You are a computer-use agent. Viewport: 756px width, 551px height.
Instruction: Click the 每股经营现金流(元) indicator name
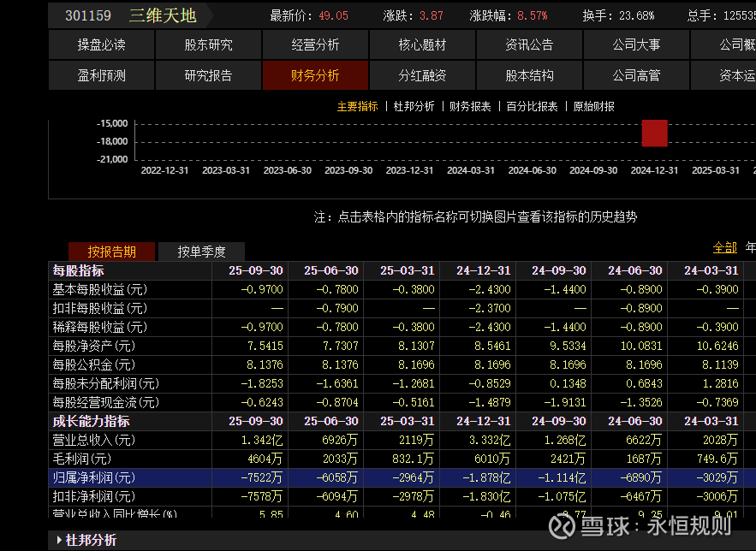[105, 402]
